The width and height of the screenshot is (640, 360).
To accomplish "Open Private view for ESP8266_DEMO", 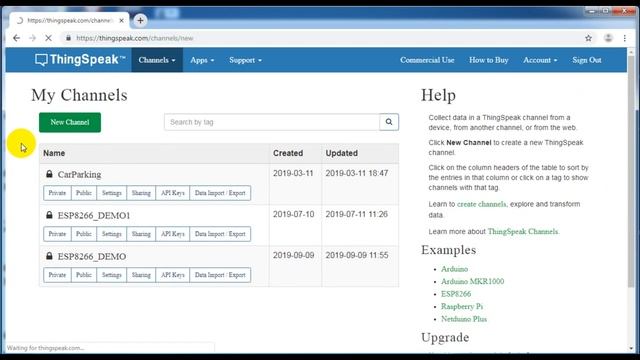I will tap(57, 275).
